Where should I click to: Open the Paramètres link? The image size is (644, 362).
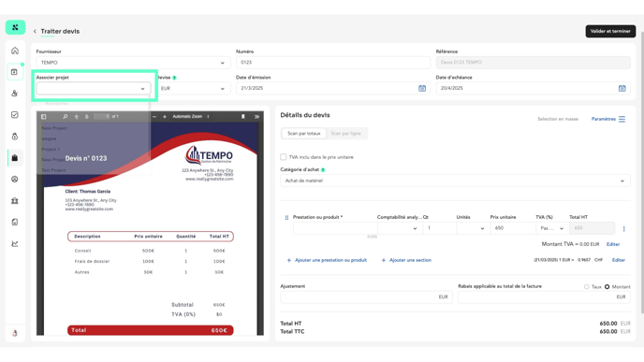pyautogui.click(x=604, y=119)
